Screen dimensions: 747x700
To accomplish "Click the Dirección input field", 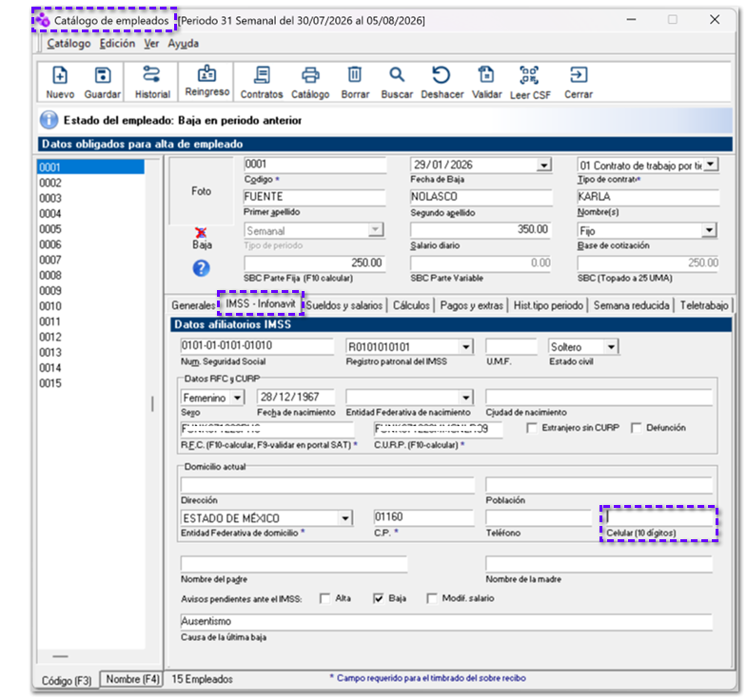I will (327, 485).
